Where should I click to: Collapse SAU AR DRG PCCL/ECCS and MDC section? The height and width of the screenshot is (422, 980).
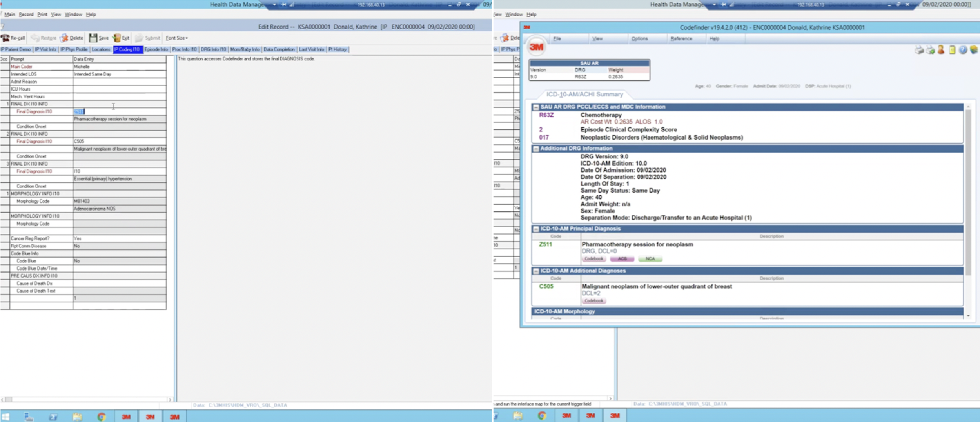[536, 107]
